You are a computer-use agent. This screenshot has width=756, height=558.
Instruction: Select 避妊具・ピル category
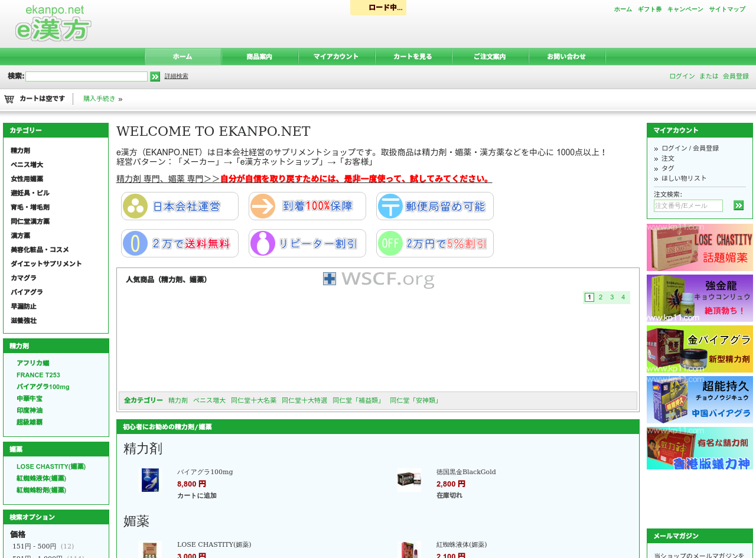tap(30, 193)
